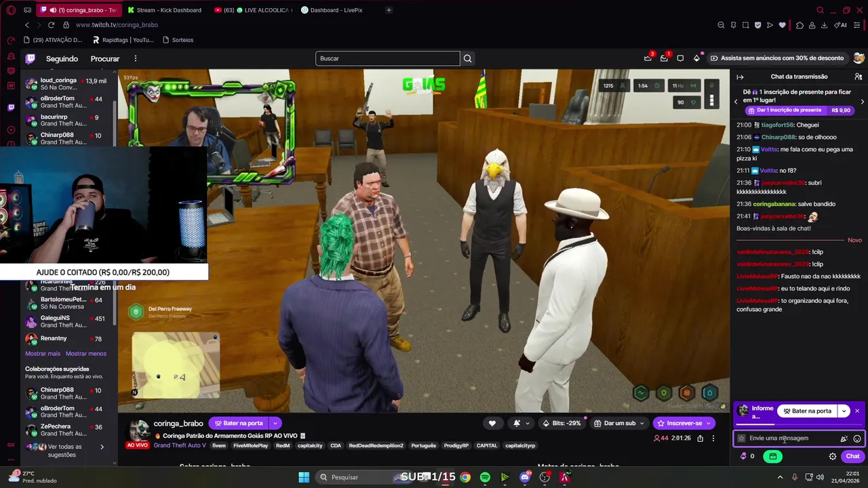Open emote picker in chat input
This screenshot has height=488, width=868.
(857, 439)
